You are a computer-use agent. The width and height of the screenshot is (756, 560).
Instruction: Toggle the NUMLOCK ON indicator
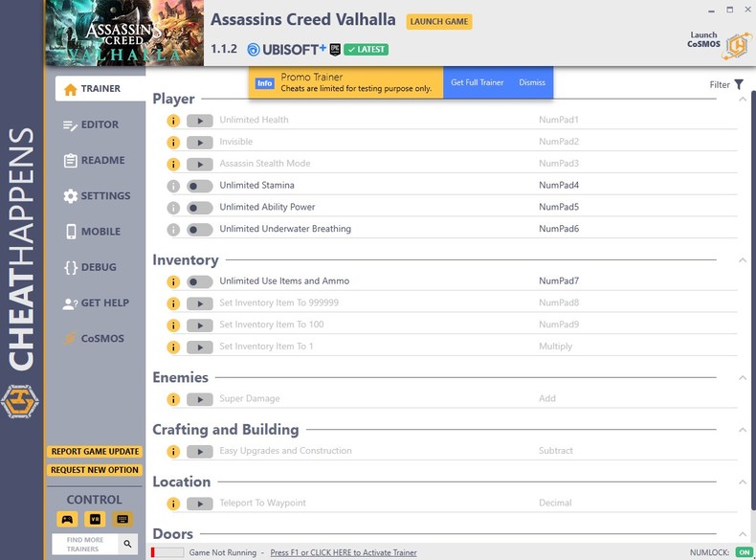[x=744, y=552]
